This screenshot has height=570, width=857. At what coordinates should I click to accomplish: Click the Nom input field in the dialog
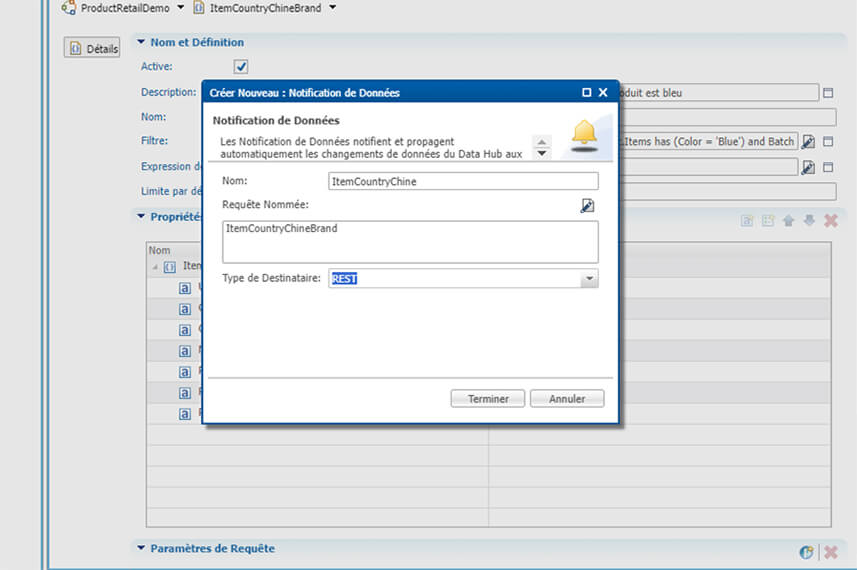(x=463, y=181)
